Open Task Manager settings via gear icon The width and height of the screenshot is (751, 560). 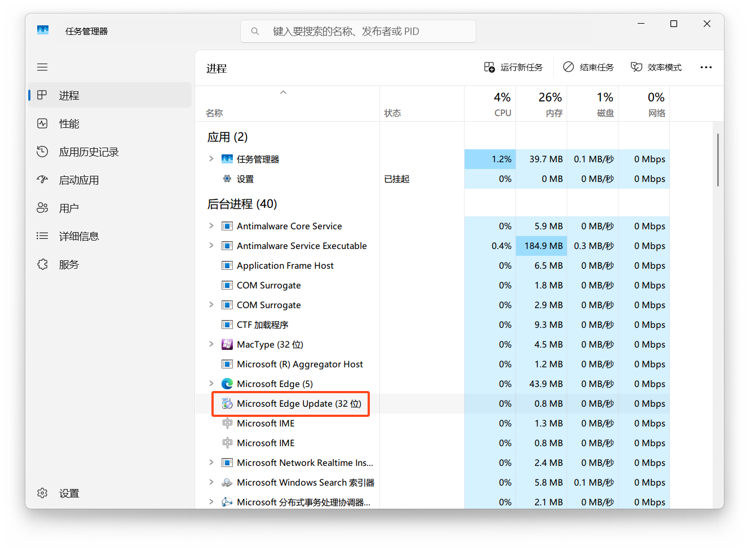pos(42,493)
